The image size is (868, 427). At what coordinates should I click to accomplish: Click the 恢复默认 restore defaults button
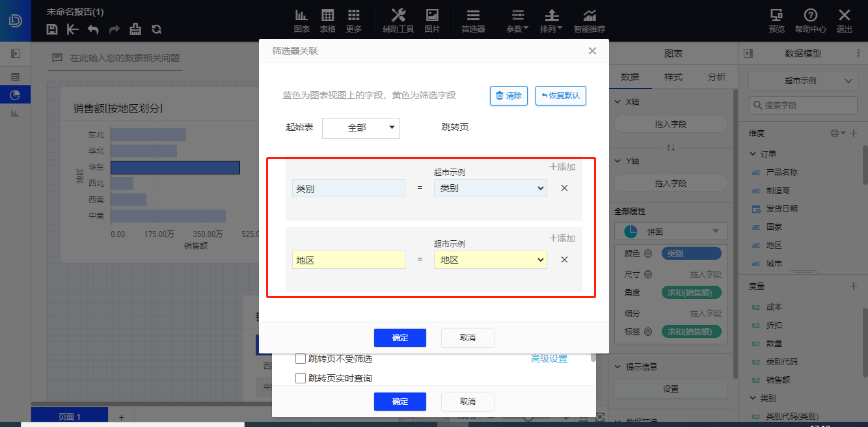[x=560, y=95]
